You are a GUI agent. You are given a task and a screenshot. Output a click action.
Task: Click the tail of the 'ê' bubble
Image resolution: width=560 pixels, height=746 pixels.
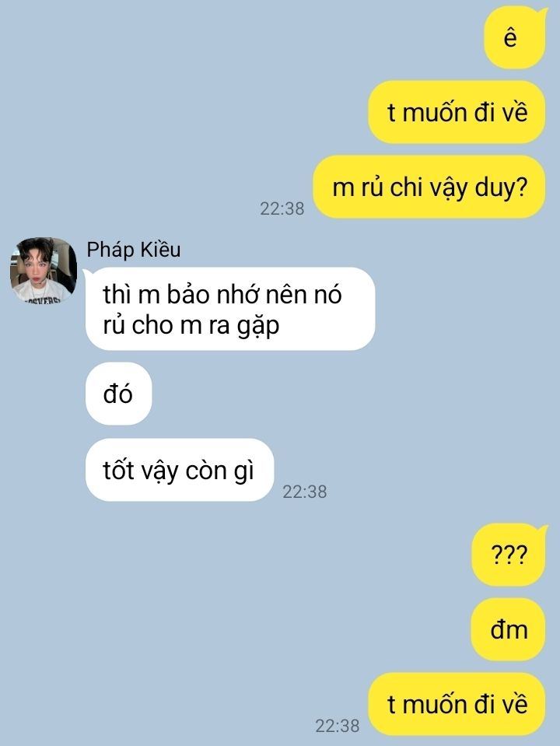(x=542, y=13)
